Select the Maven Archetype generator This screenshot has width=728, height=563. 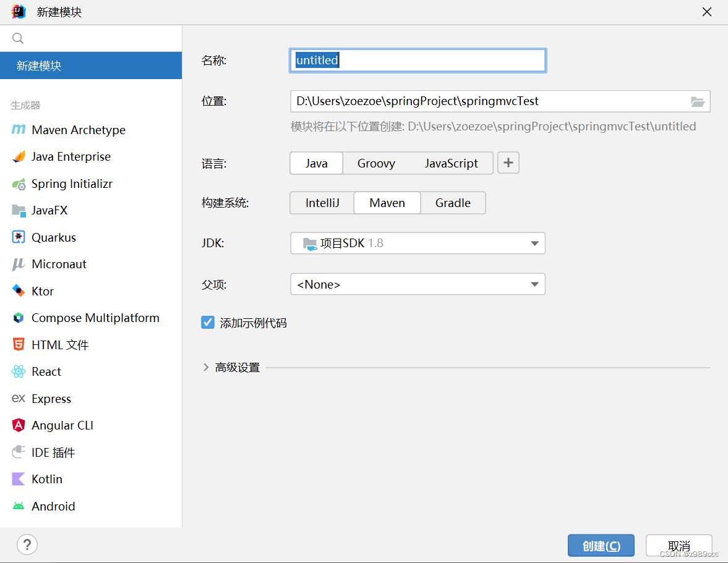point(75,130)
